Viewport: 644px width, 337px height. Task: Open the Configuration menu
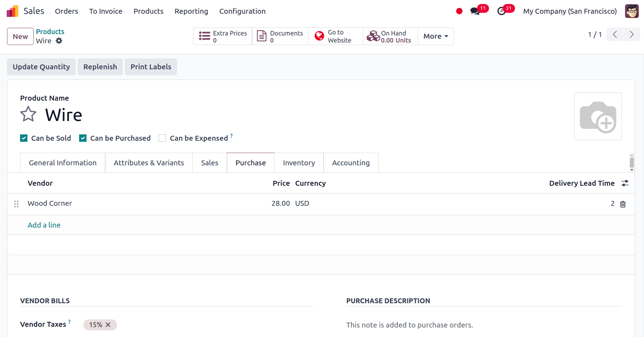coord(242,11)
